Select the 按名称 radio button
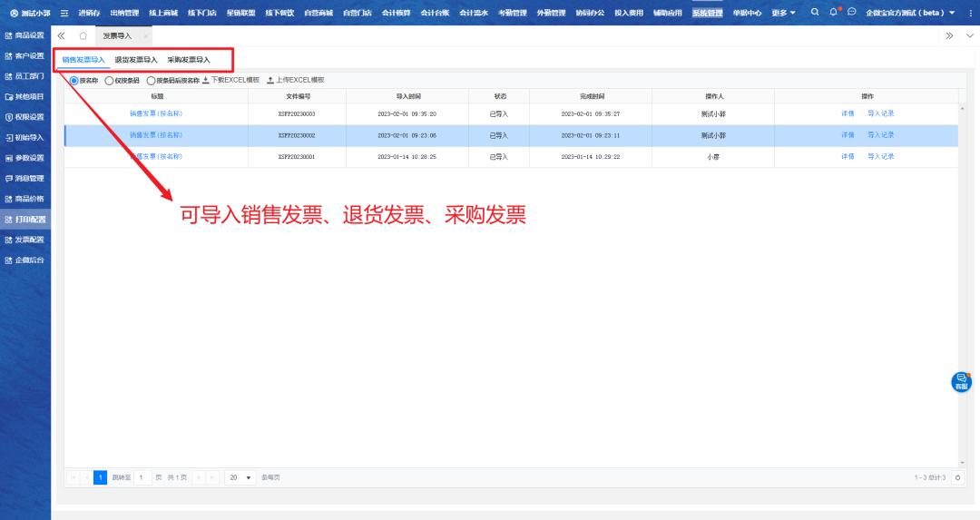Viewport: 980px width, 520px height. [x=74, y=80]
